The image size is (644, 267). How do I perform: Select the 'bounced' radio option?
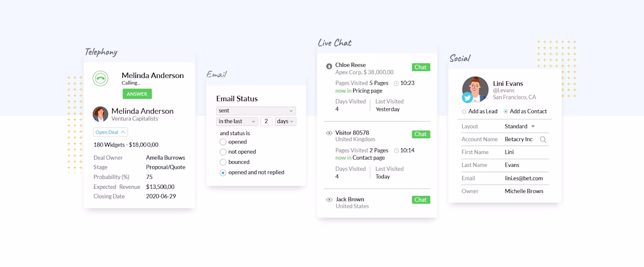tap(223, 162)
